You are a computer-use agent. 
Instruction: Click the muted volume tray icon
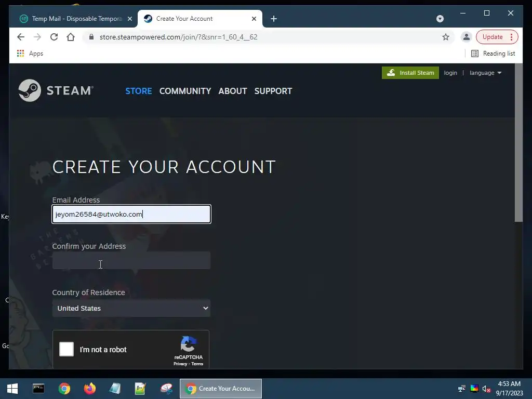tap(486, 389)
